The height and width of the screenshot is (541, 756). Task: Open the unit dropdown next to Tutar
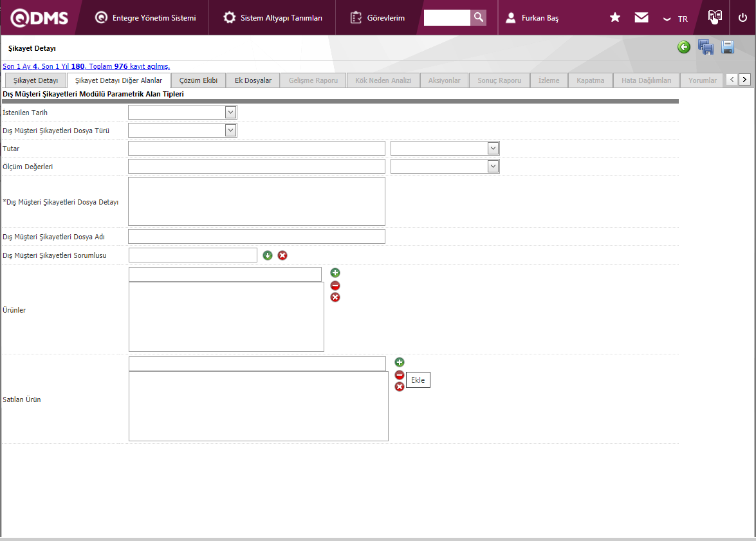[493, 149]
